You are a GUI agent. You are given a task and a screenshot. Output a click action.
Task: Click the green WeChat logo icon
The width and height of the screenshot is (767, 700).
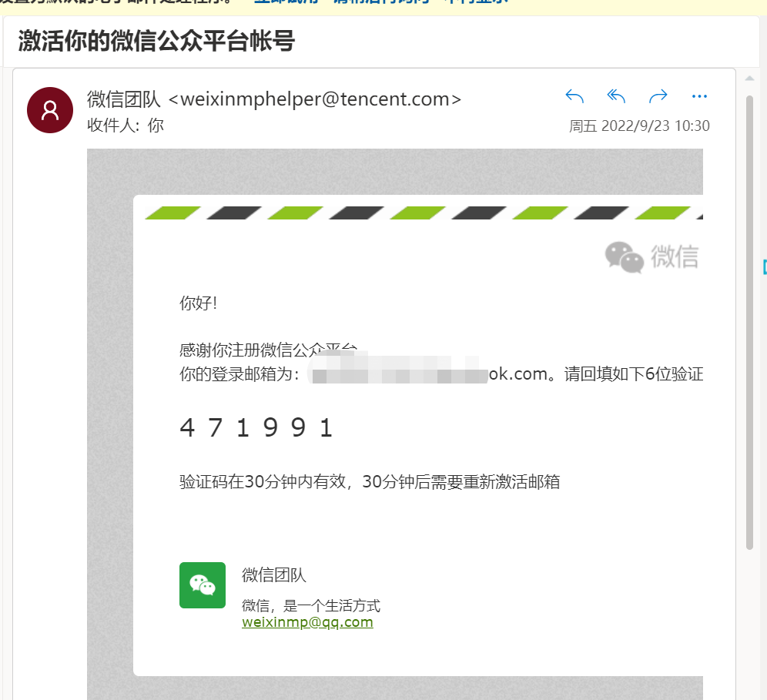point(203,585)
